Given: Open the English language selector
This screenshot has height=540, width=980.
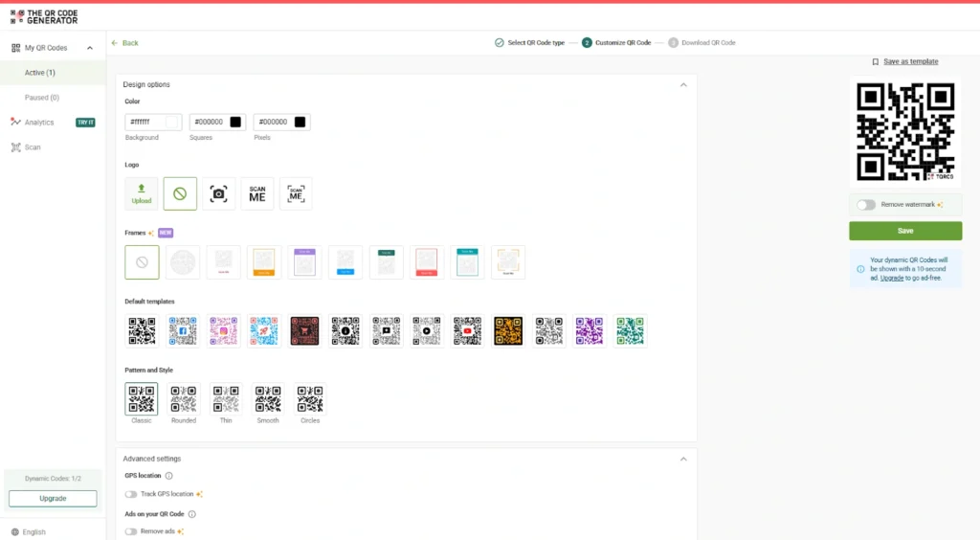Looking at the screenshot, I should (28, 532).
